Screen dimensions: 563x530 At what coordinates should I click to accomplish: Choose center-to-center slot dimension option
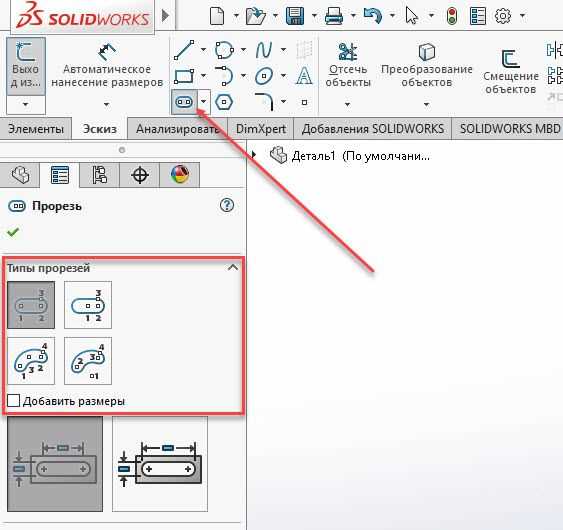(x=55, y=464)
